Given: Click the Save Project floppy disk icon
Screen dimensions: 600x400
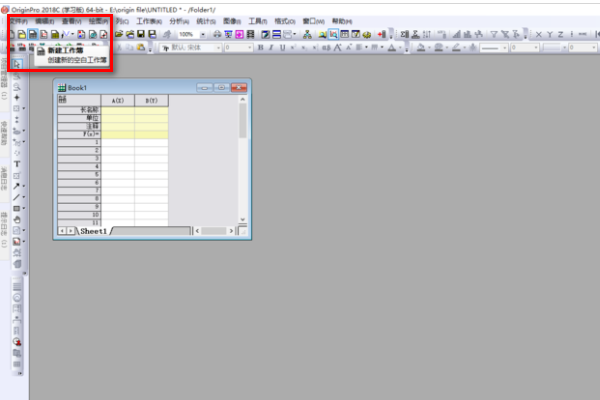Looking at the screenshot, I should tap(141, 34).
